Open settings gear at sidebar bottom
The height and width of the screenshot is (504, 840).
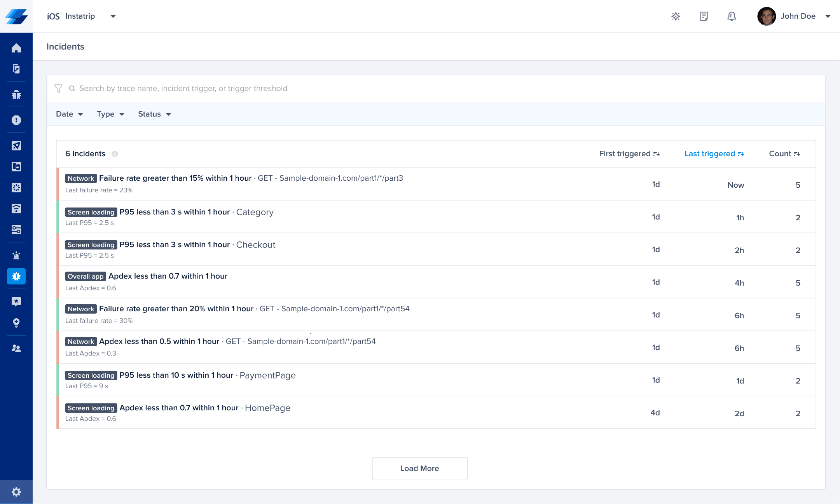click(x=16, y=492)
